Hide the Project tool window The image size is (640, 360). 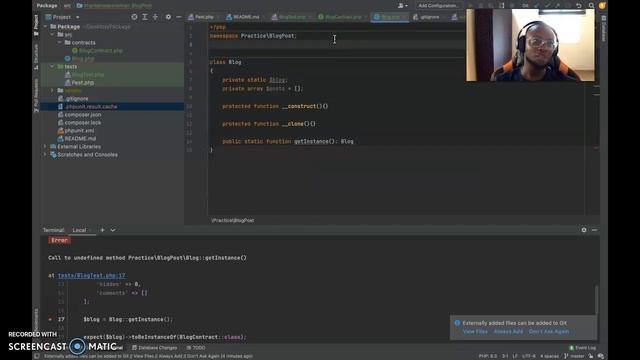(179, 17)
